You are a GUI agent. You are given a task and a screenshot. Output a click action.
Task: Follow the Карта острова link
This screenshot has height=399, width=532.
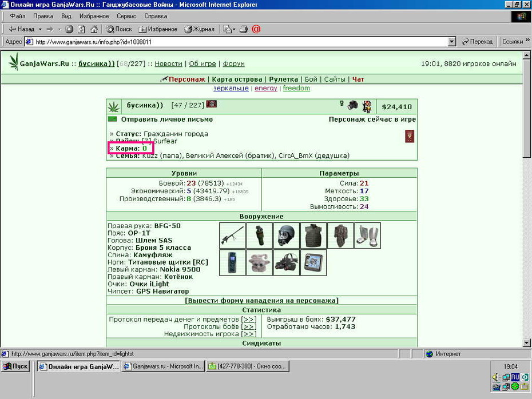coord(237,79)
